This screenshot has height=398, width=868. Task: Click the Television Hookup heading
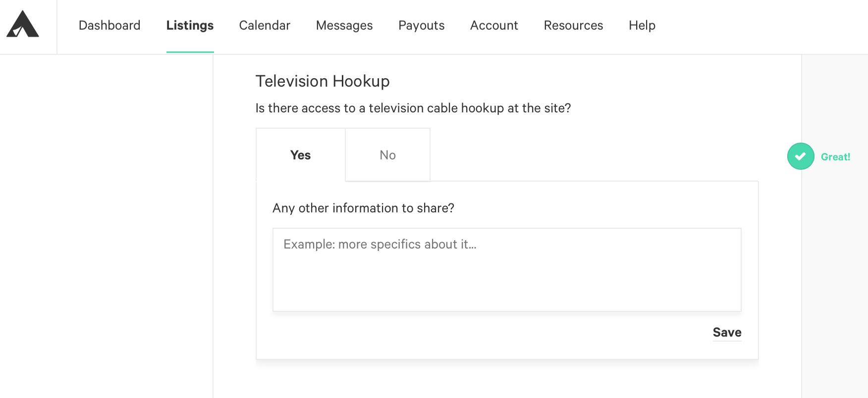point(323,81)
